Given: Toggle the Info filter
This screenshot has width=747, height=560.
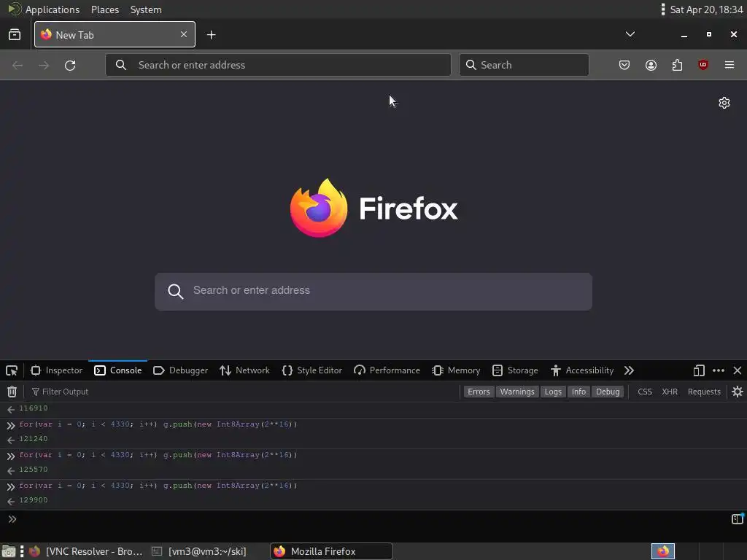Looking at the screenshot, I should [x=578, y=392].
